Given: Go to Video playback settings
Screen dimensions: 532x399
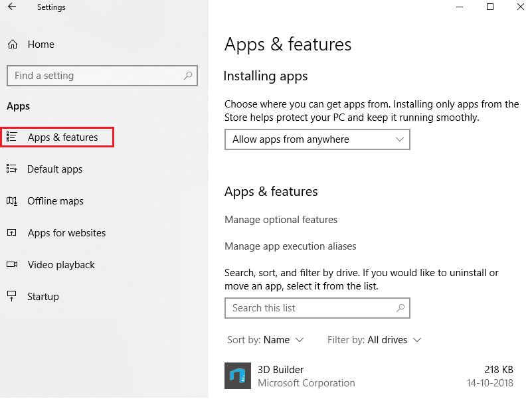Looking at the screenshot, I should click(x=61, y=265).
